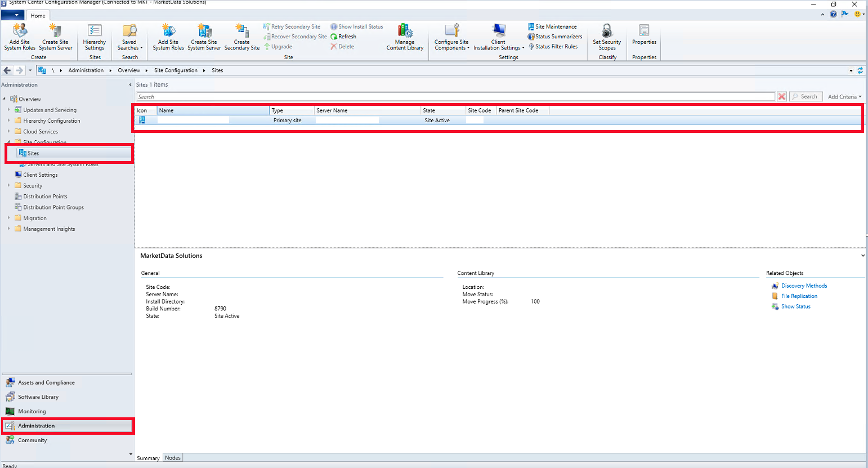Click the Back navigation arrow
868x468 pixels.
click(x=7, y=70)
